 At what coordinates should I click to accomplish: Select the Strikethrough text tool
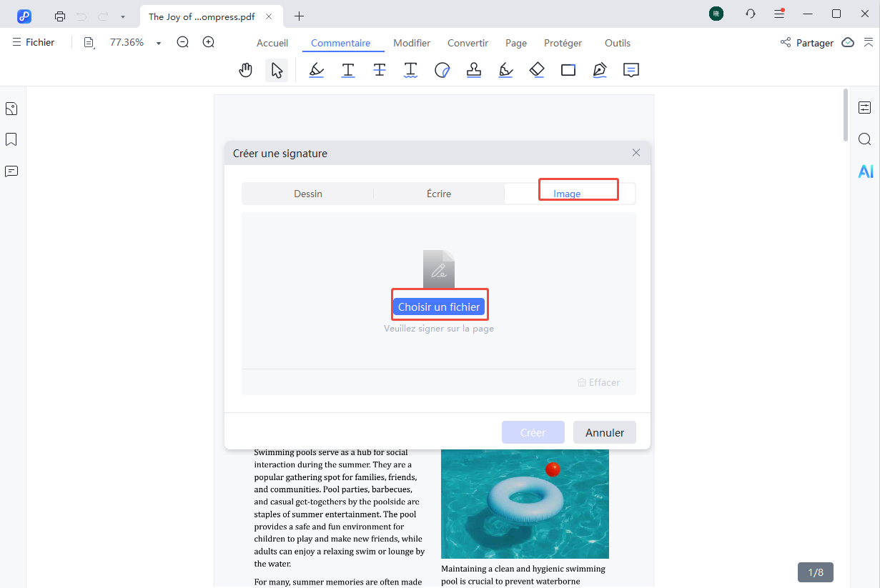380,69
